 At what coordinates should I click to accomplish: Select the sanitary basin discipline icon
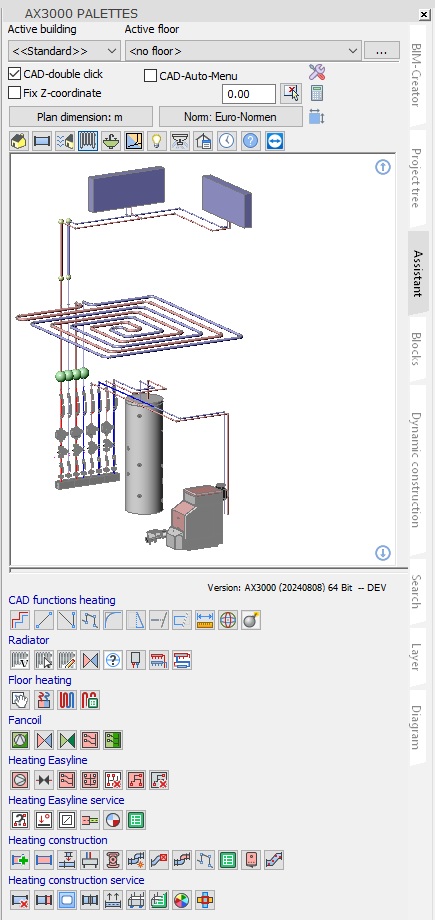pyautogui.click(x=111, y=141)
